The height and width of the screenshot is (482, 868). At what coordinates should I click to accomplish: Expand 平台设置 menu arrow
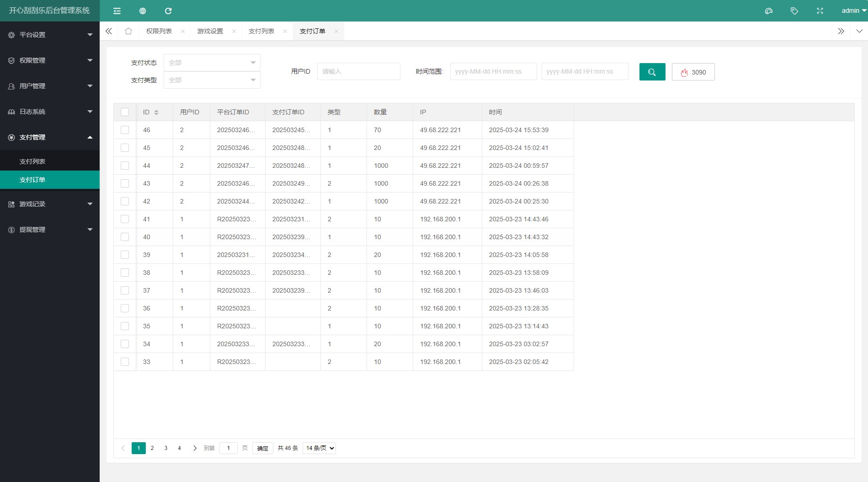pyautogui.click(x=90, y=35)
